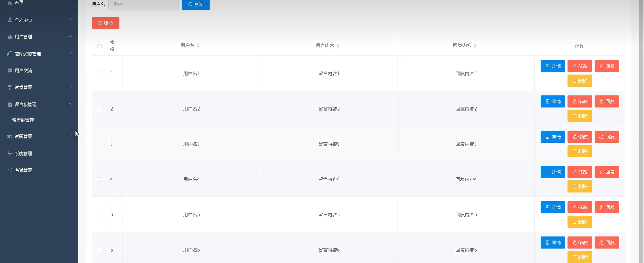
Task: Click 修改 for row 用户名1
Action: [x=580, y=66]
